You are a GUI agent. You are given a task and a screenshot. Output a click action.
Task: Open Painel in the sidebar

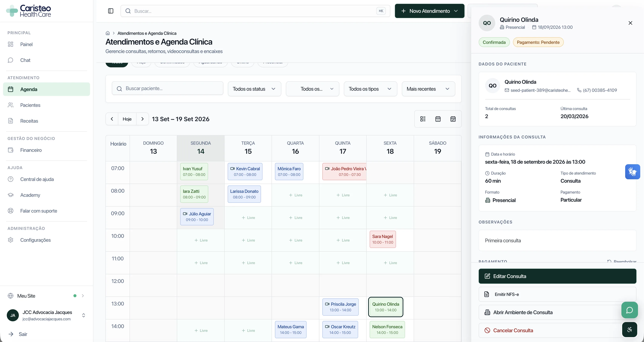point(47,44)
